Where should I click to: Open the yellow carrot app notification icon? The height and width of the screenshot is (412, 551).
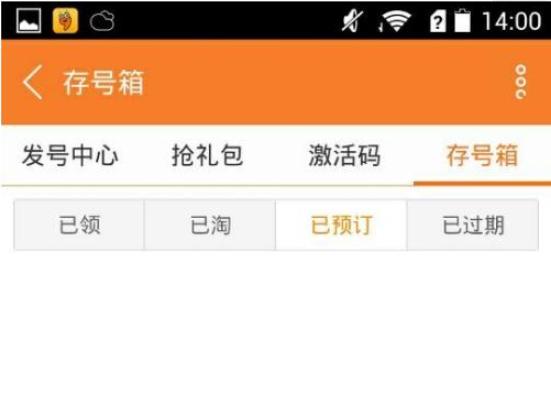(x=65, y=21)
